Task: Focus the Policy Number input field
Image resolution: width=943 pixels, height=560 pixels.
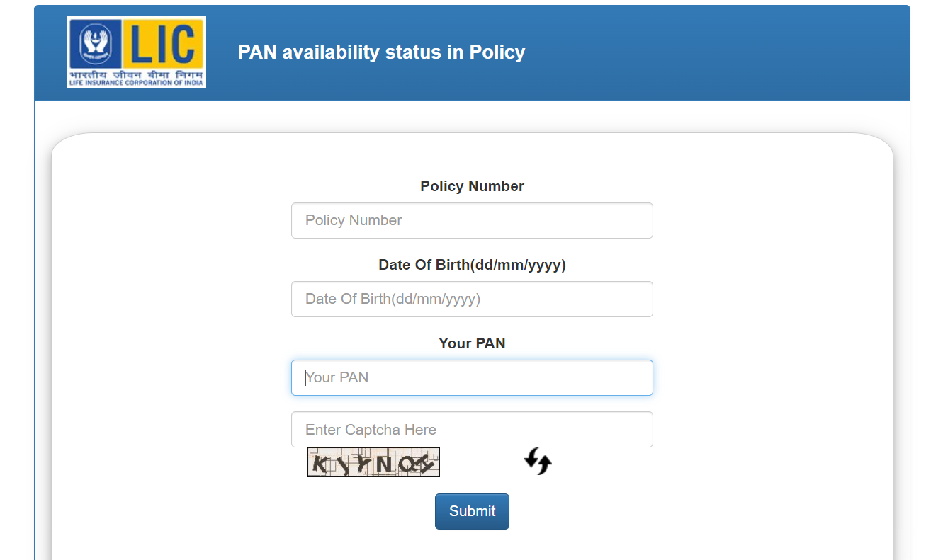Action: click(472, 220)
